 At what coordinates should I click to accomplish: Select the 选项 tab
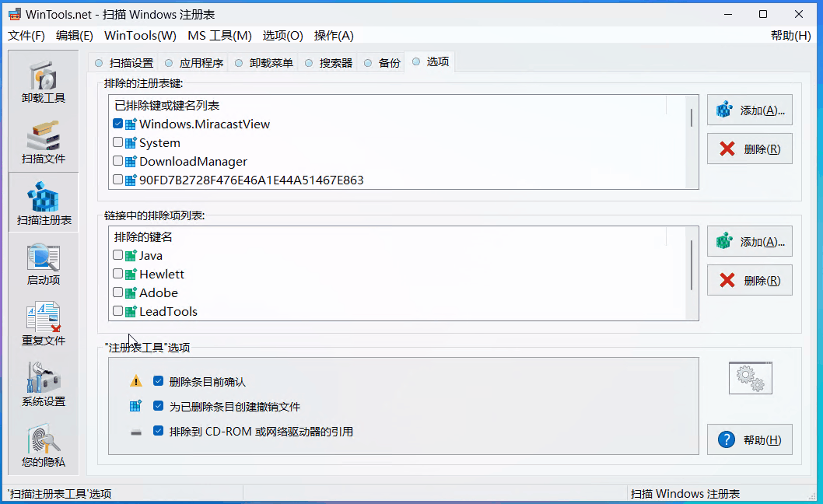click(431, 62)
